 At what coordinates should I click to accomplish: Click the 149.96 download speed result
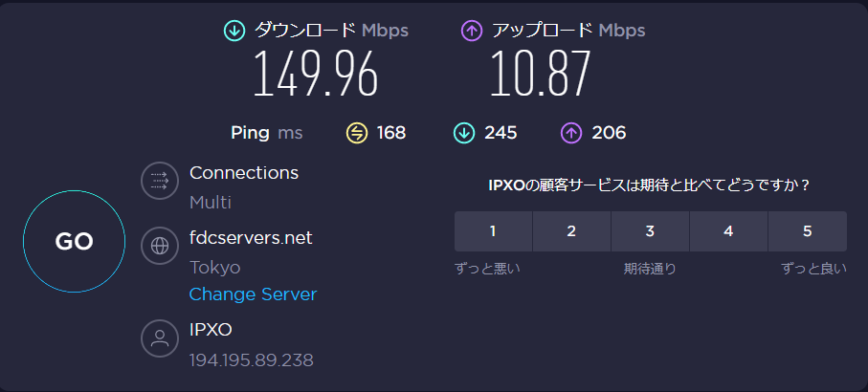[315, 76]
